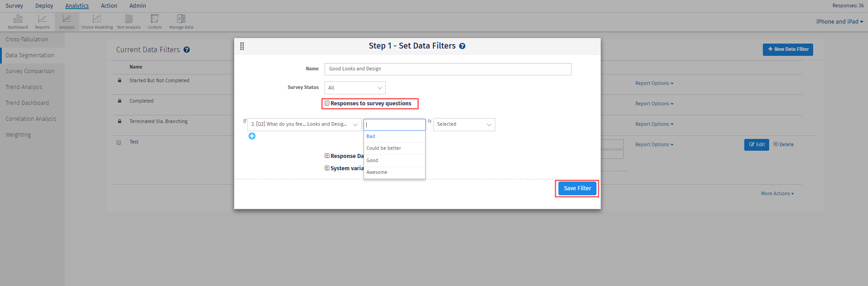Click Edit button for Test filter
This screenshot has height=286, width=868.
coord(756,145)
